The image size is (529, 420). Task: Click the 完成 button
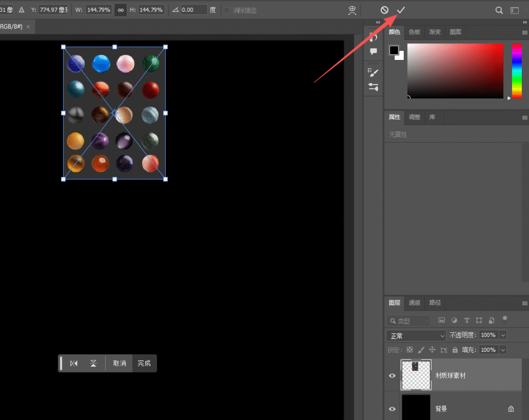pos(144,363)
